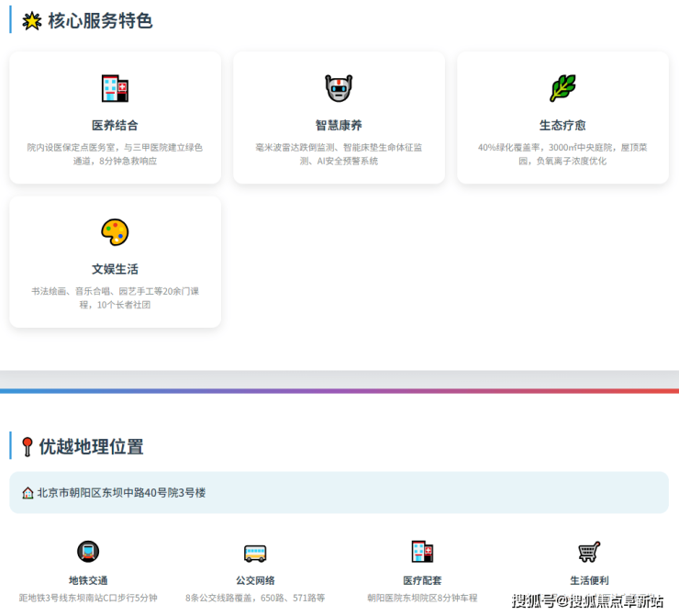Click the metro train icon above 地铁交通
The width and height of the screenshot is (679, 616).
click(88, 552)
